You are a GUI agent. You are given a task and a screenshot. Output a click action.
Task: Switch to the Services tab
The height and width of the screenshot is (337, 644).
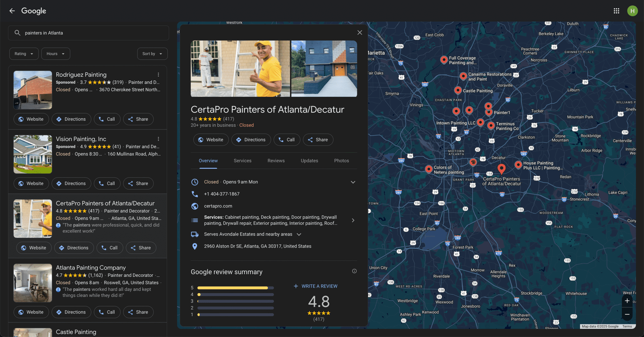coord(243,161)
